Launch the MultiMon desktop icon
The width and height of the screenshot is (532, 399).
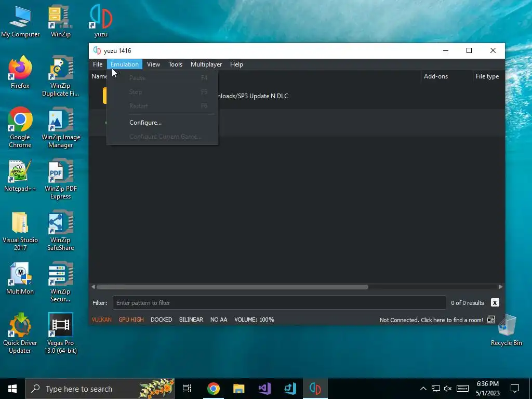tap(20, 278)
